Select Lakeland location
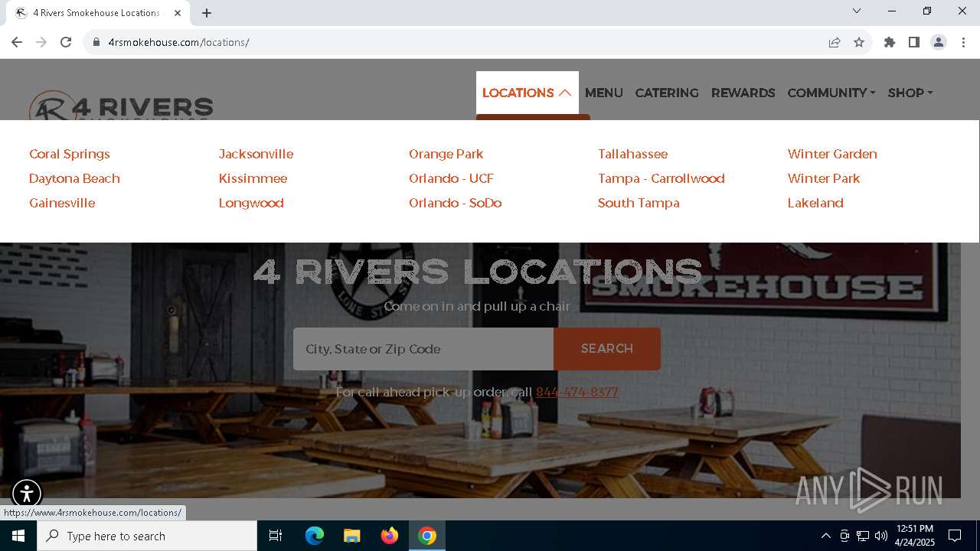980x551 pixels. tap(815, 203)
